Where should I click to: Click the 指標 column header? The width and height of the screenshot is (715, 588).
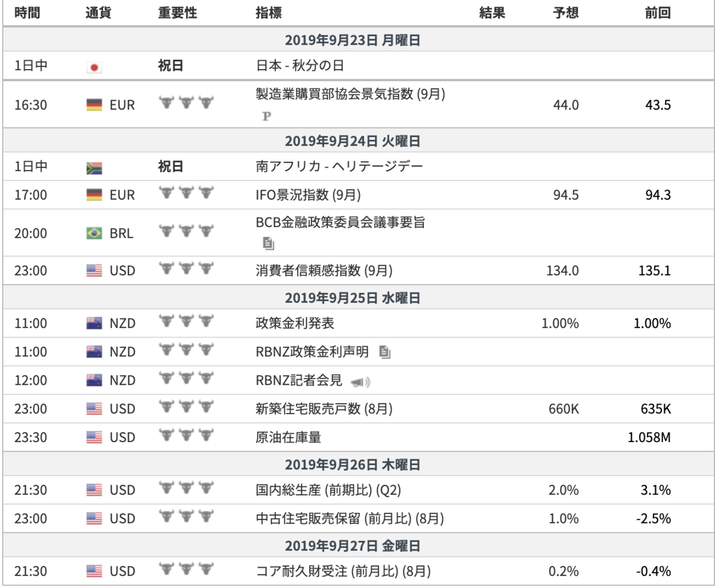coord(269,13)
